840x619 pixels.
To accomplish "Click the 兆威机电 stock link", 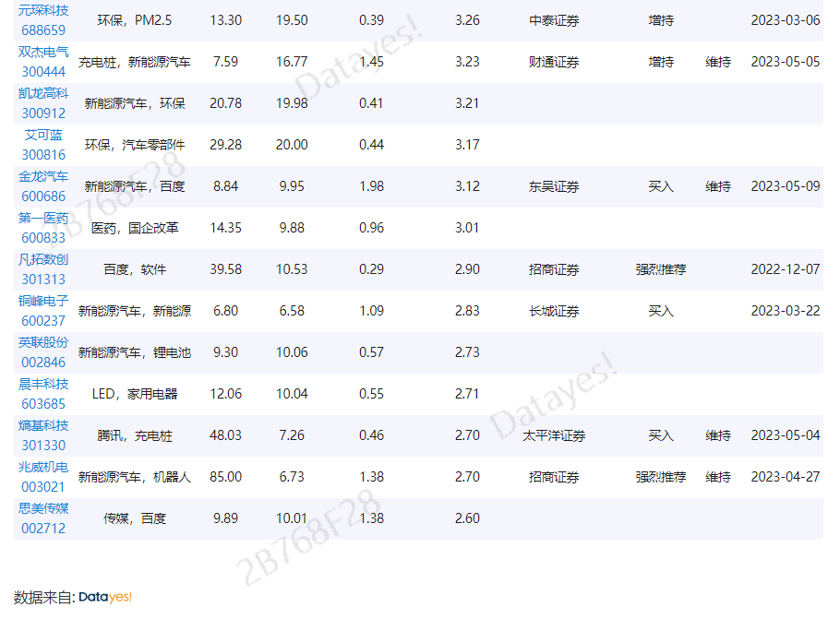I will pos(43,468).
